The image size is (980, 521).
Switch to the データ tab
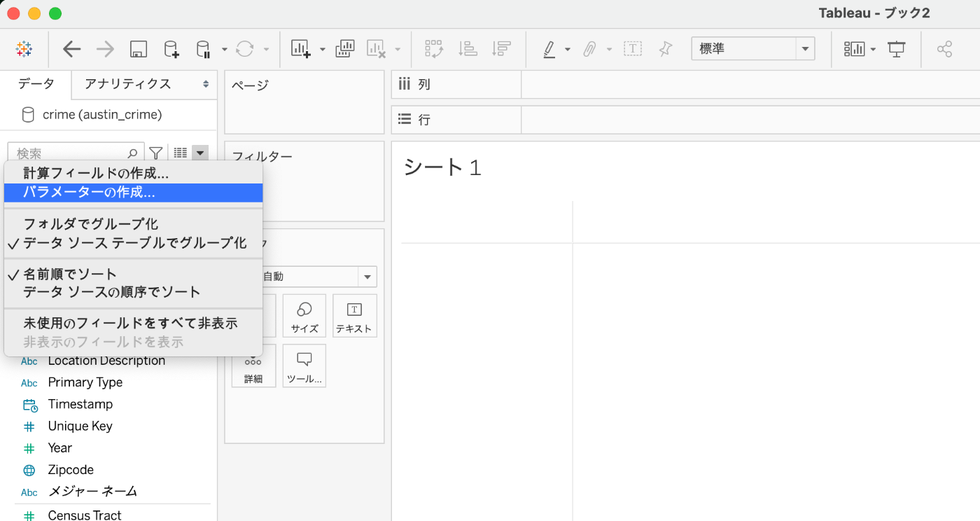pyautogui.click(x=36, y=84)
